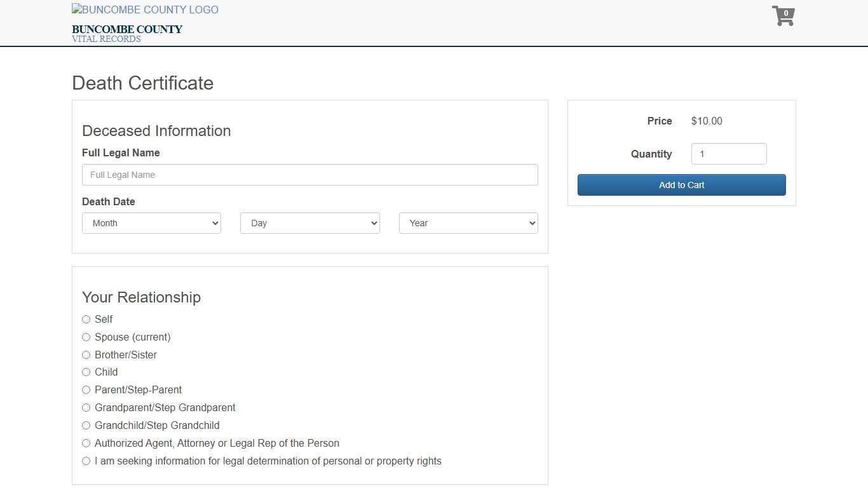Choose Authorized Agent, Attorney or Legal Rep
Image resolution: width=868 pixels, height=488 pixels.
tap(86, 444)
